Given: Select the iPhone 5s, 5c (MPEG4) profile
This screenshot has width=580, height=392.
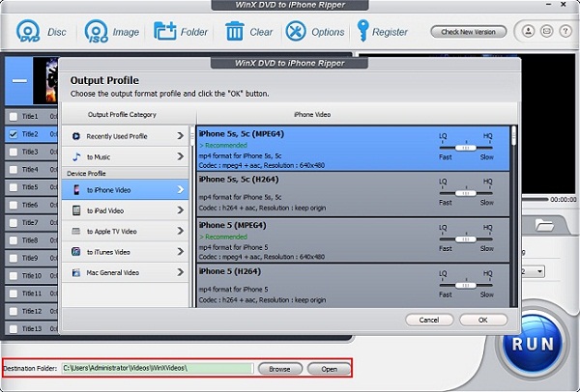Looking at the screenshot, I should pyautogui.click(x=353, y=149).
